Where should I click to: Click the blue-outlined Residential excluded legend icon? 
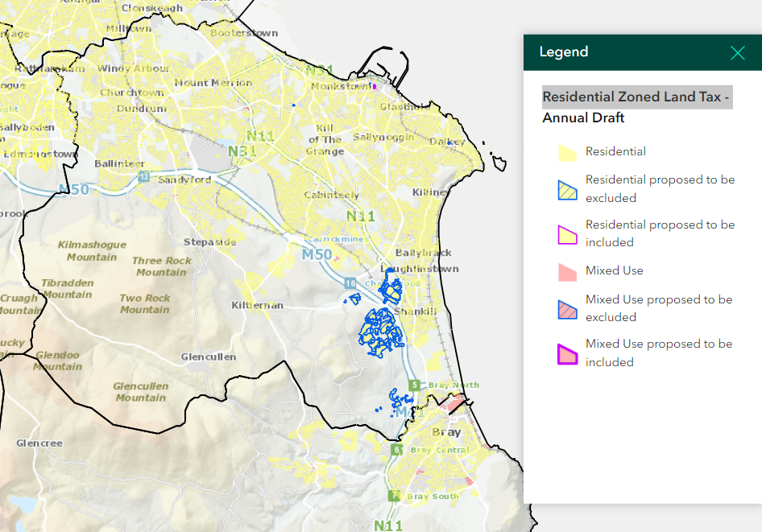pos(569,189)
